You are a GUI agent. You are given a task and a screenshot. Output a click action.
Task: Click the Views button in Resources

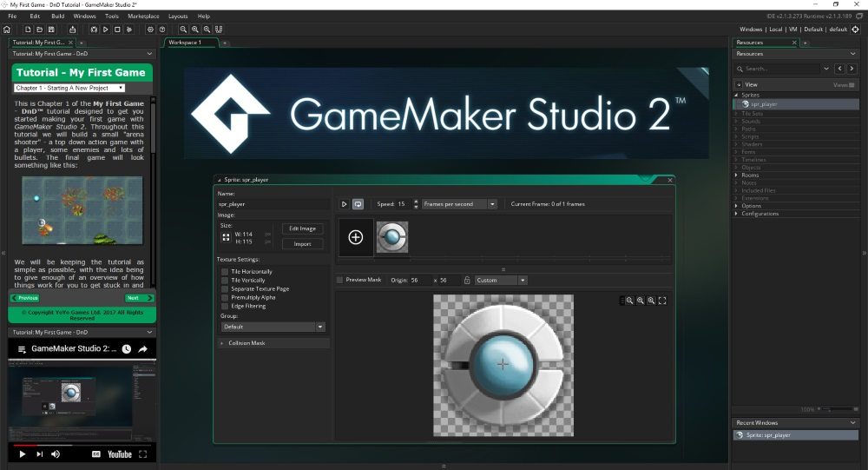tap(844, 85)
